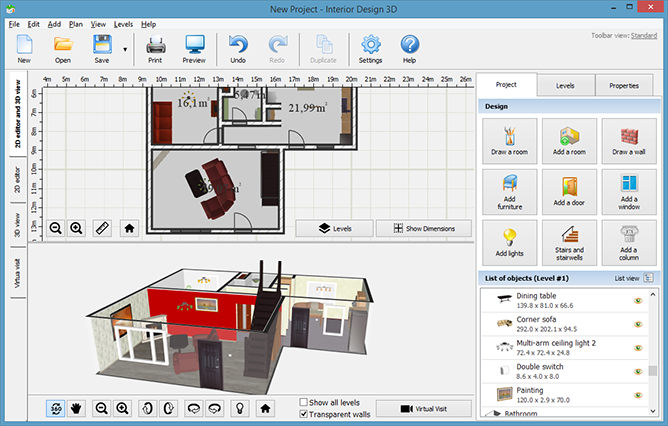Click the Show Dimensions button
This screenshot has height=426, width=668.
(424, 228)
